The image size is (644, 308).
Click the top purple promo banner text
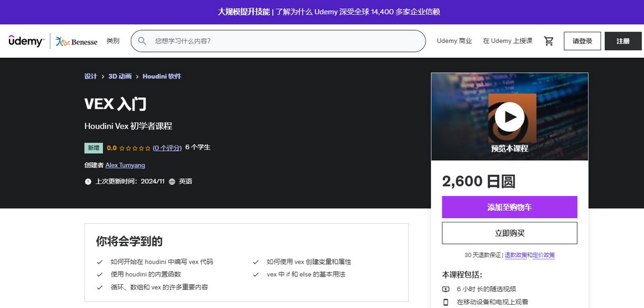point(329,12)
